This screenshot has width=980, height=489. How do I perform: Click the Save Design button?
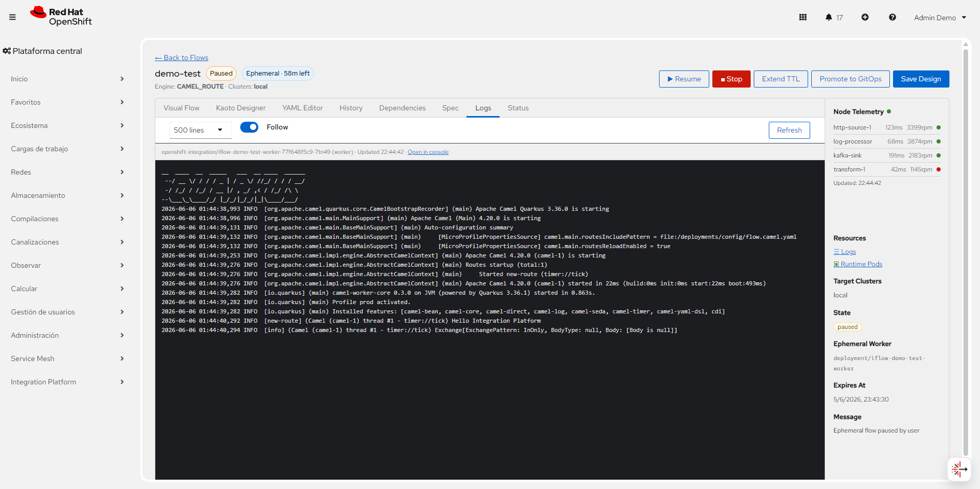click(921, 79)
